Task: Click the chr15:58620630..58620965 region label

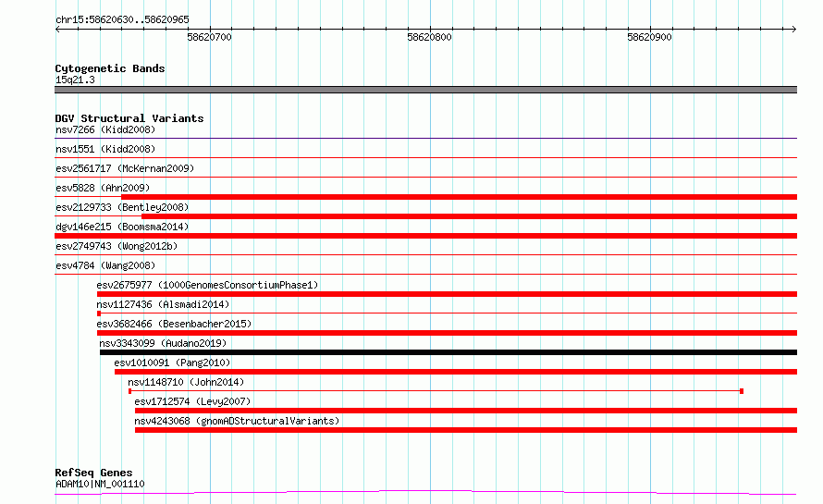Action: pyautogui.click(x=122, y=20)
